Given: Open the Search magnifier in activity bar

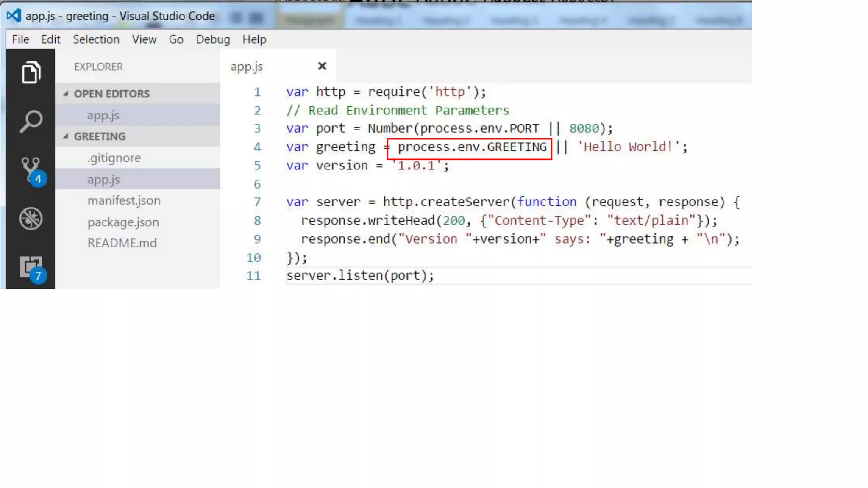Looking at the screenshot, I should pos(31,122).
